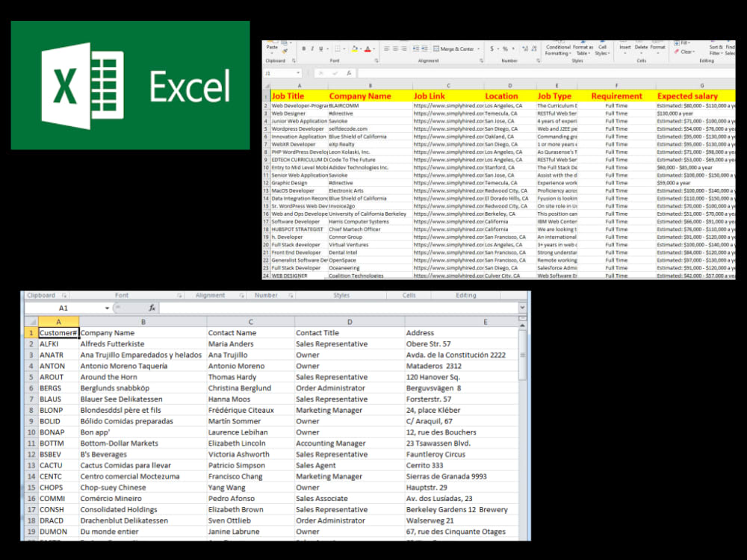Click Select All corner in bottom spreadsheet

tap(31, 322)
